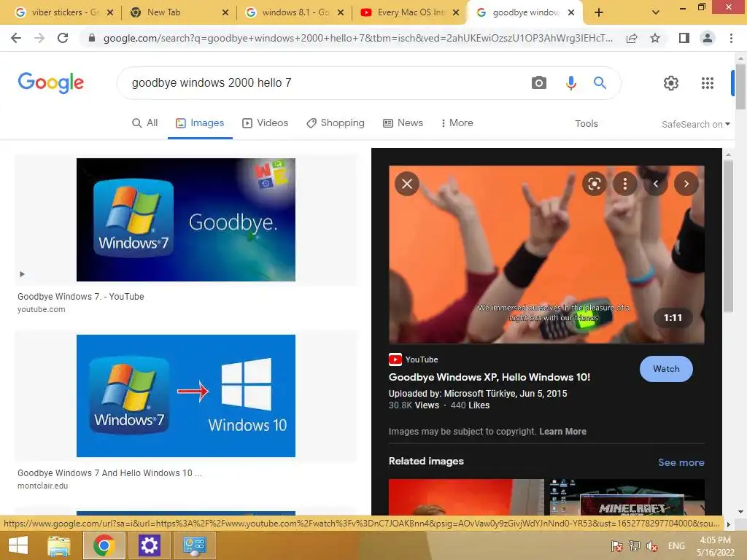Share this page via address bar icon
The height and width of the screenshot is (560, 747).
(632, 39)
